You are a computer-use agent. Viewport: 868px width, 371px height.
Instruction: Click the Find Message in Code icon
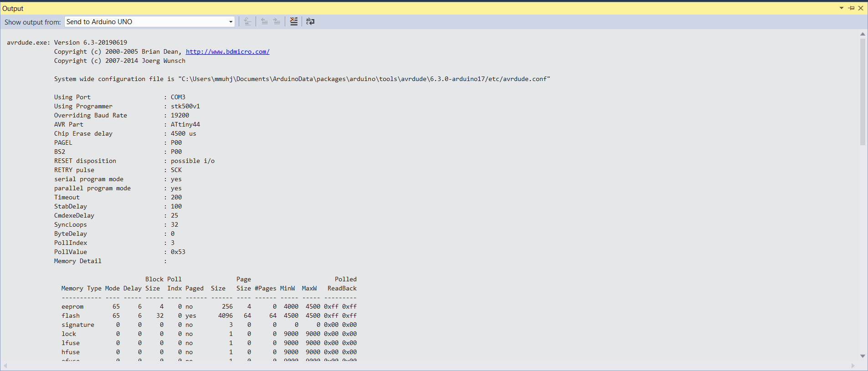coord(247,21)
